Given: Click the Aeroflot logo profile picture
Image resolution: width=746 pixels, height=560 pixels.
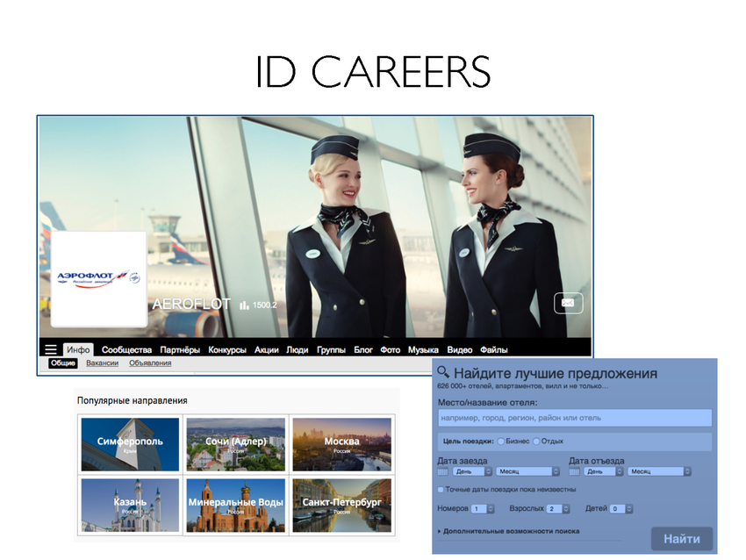Looking at the screenshot, I should click(99, 279).
